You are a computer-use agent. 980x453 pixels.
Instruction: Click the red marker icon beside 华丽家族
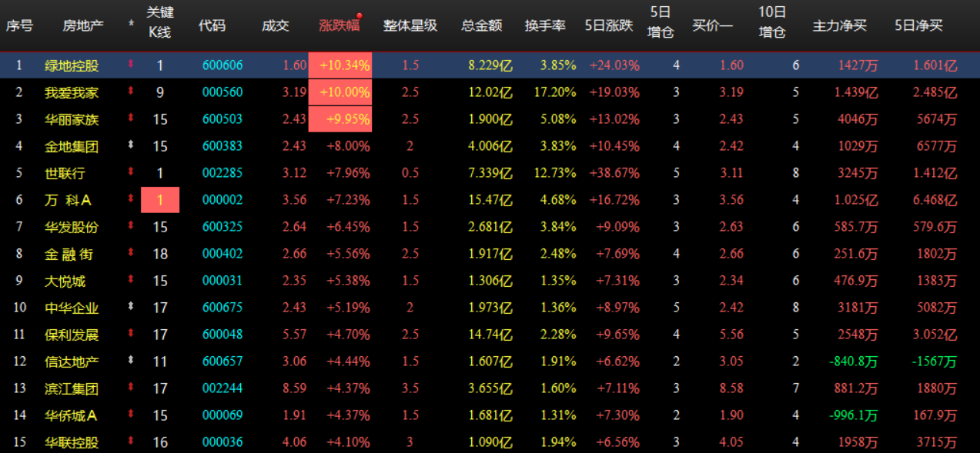131,119
